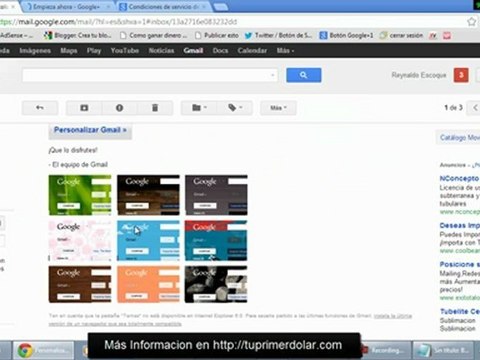
Task: Expand the search options arrow in search box
Action: 273,75
